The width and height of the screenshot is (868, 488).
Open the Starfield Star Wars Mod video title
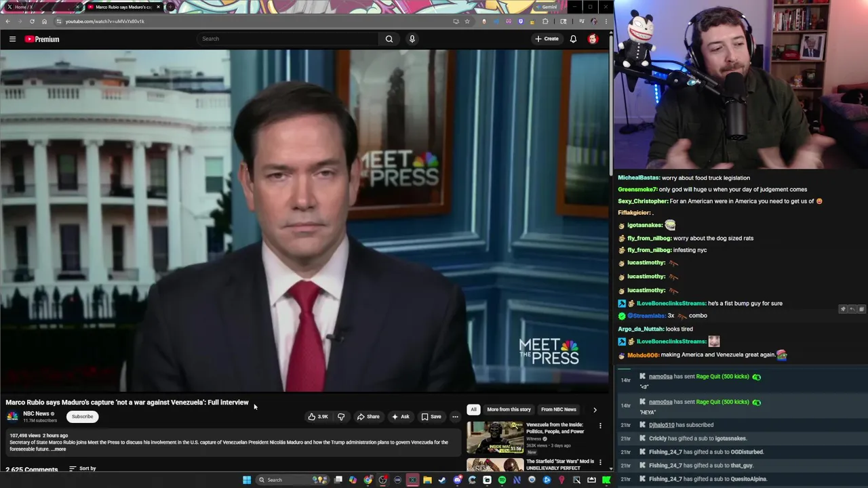point(560,464)
